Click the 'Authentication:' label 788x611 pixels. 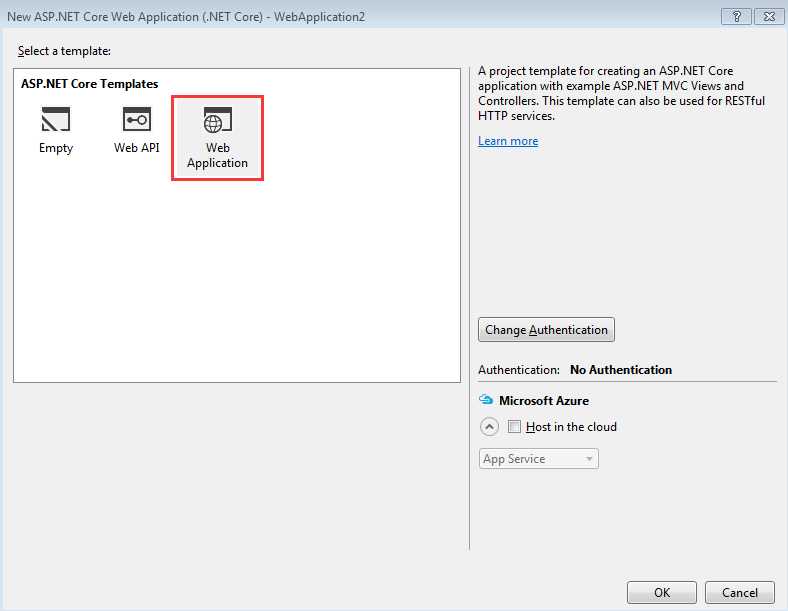point(519,370)
